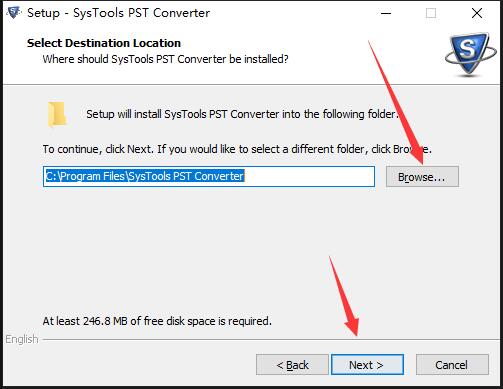Proceed with the Next > button
The image size is (503, 389).
pos(367,365)
